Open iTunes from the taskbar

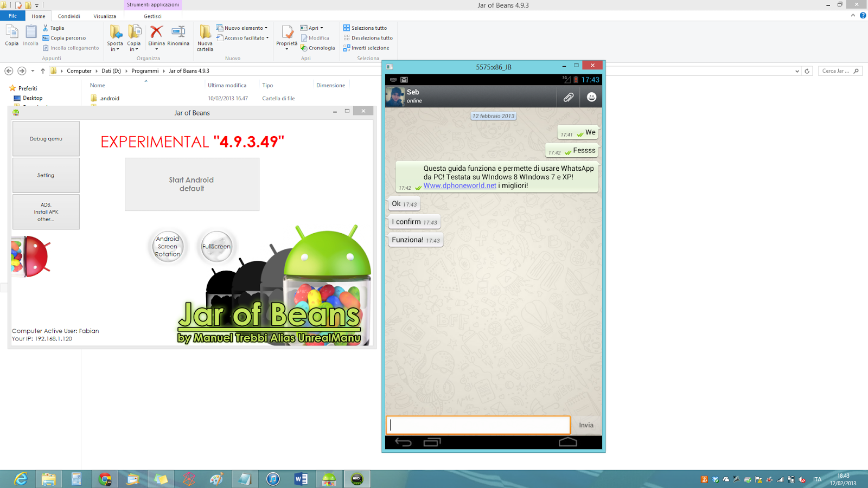273,479
